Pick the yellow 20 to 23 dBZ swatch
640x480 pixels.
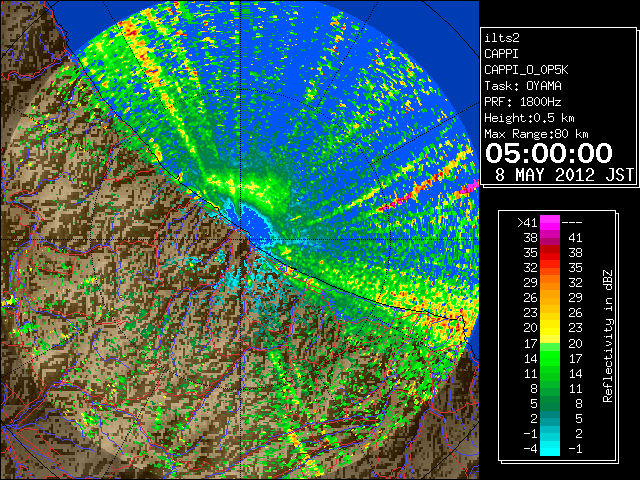tap(550, 328)
